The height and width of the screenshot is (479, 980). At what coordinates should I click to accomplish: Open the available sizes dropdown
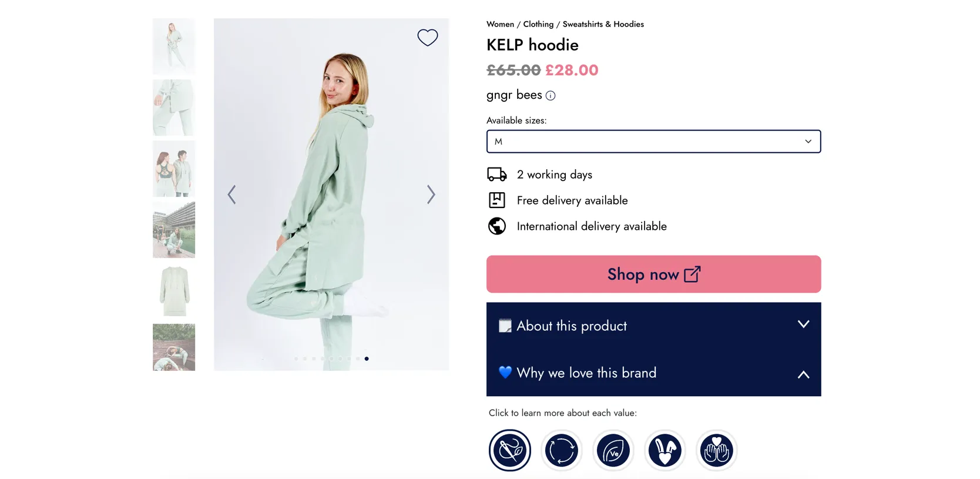(x=653, y=141)
